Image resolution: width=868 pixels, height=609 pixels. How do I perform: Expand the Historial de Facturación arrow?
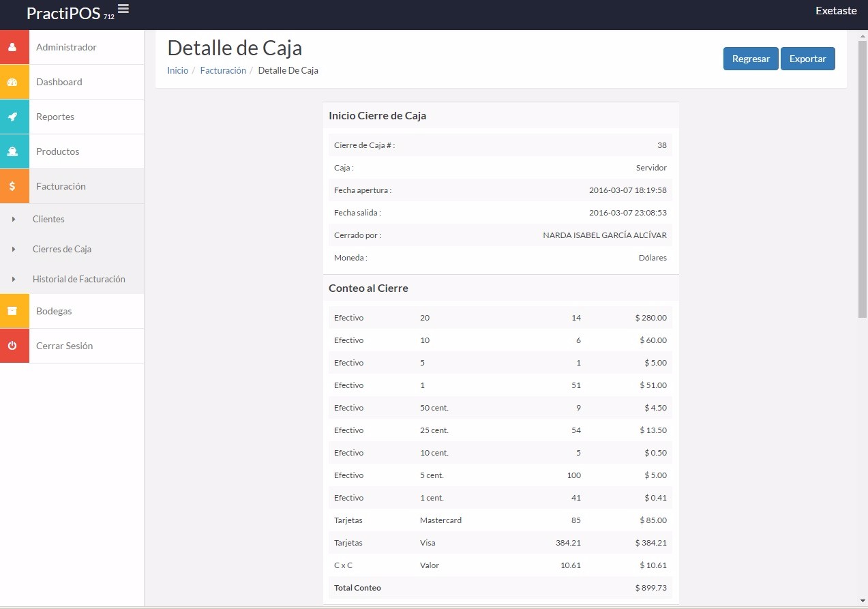click(x=14, y=279)
